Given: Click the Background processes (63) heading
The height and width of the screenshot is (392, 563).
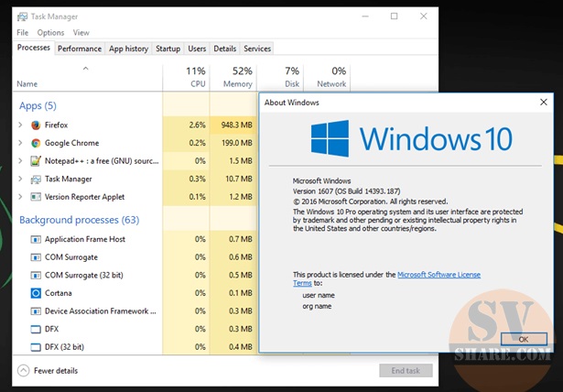Looking at the screenshot, I should [80, 220].
